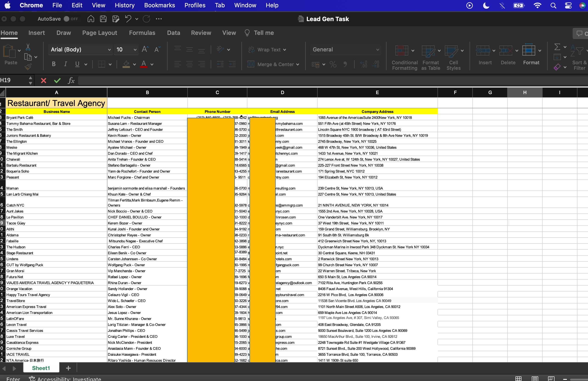Align text to the left
588x381 pixels.
click(x=177, y=64)
